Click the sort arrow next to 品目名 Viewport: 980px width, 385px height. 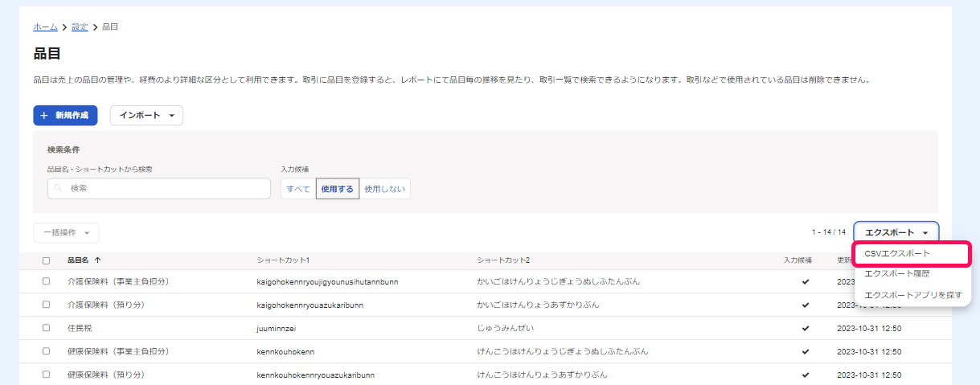pos(97,260)
